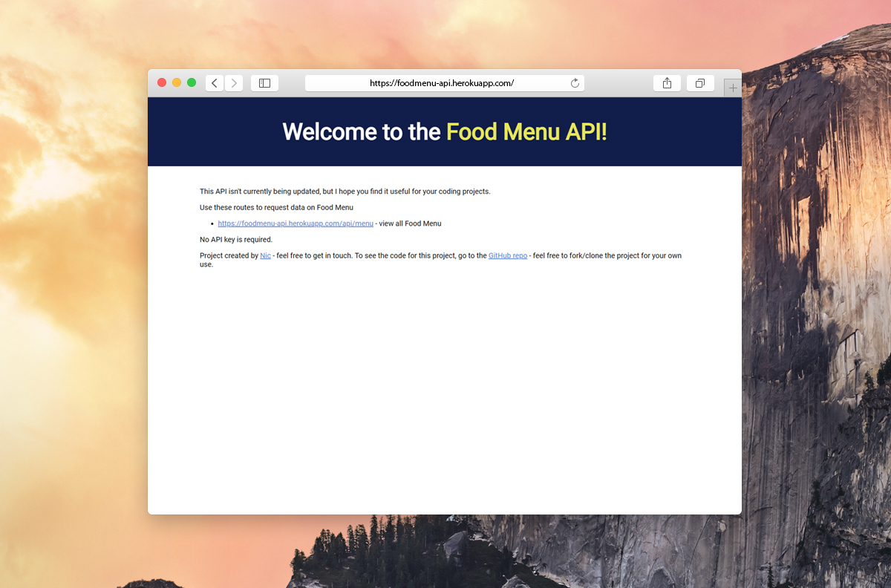Click the yellow 'Food Menu API!' heading text

pyautogui.click(x=526, y=131)
